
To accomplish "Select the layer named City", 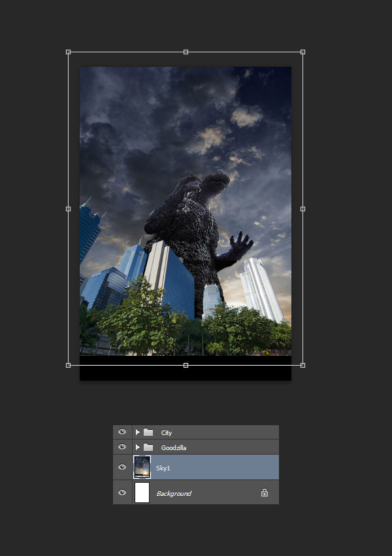I will [x=196, y=432].
